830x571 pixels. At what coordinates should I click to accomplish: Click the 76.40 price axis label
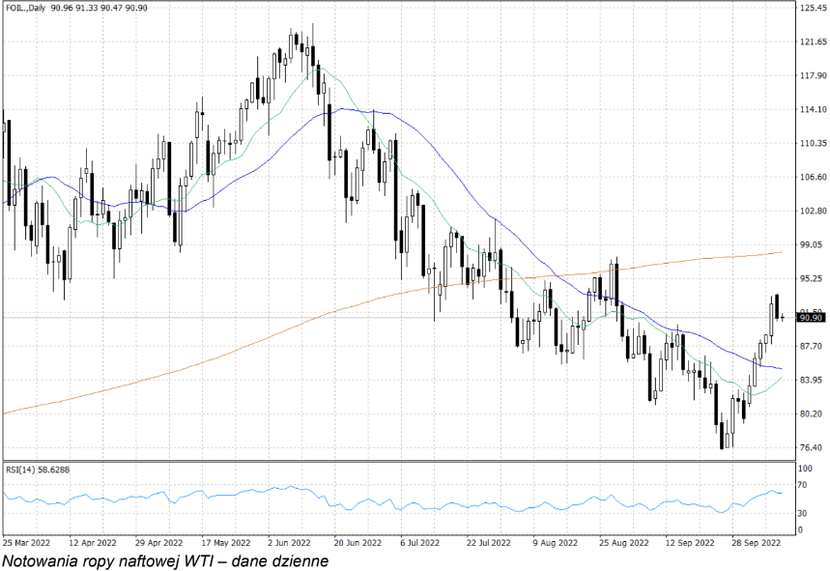pyautogui.click(x=812, y=447)
